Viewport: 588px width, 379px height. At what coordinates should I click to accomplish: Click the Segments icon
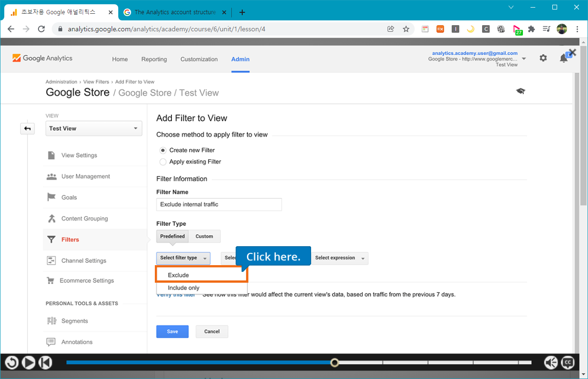tap(51, 321)
